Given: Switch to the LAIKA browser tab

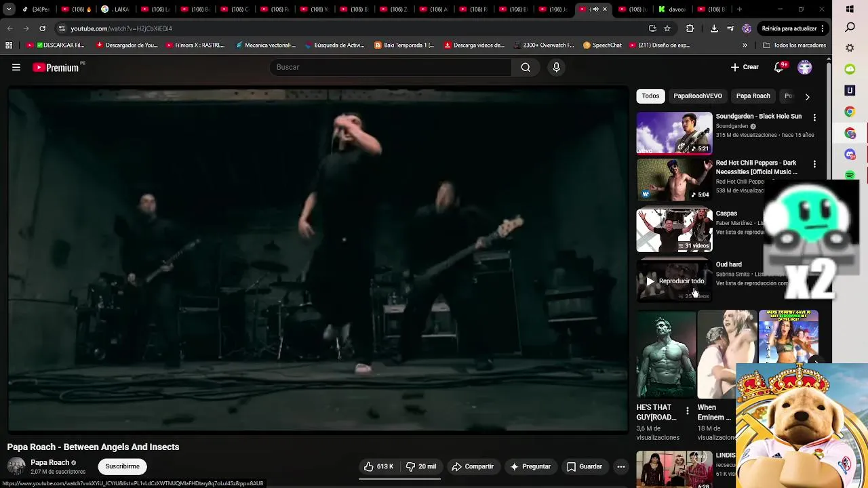Looking at the screenshot, I should tap(115, 9).
